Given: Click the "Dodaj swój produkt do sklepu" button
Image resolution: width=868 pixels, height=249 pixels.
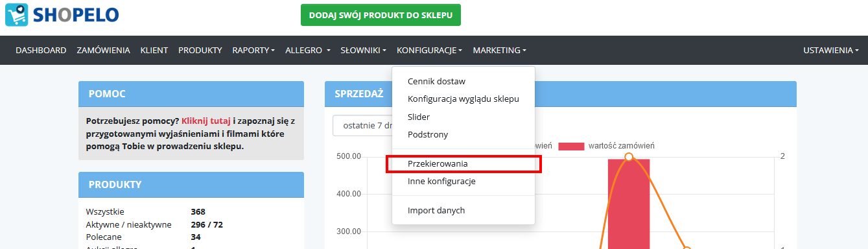Looking at the screenshot, I should coord(381,15).
